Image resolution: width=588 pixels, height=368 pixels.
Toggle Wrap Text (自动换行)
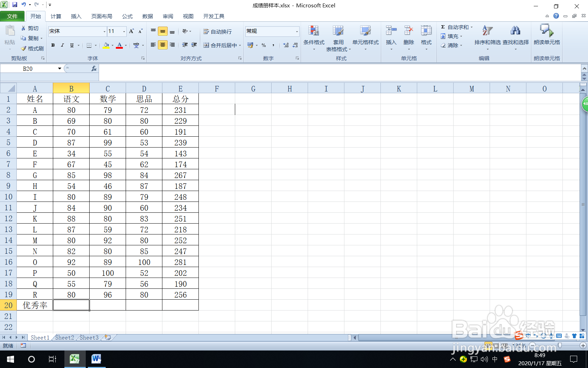pos(217,32)
